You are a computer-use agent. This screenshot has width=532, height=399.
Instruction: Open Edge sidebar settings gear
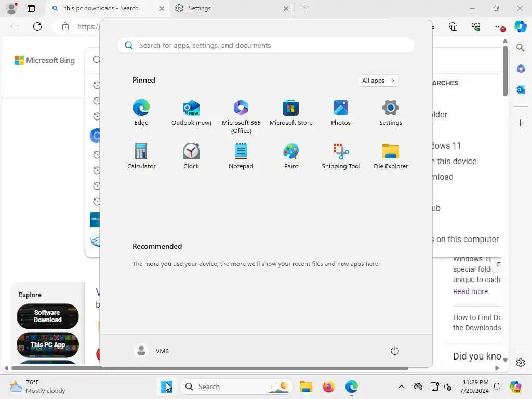(521, 363)
